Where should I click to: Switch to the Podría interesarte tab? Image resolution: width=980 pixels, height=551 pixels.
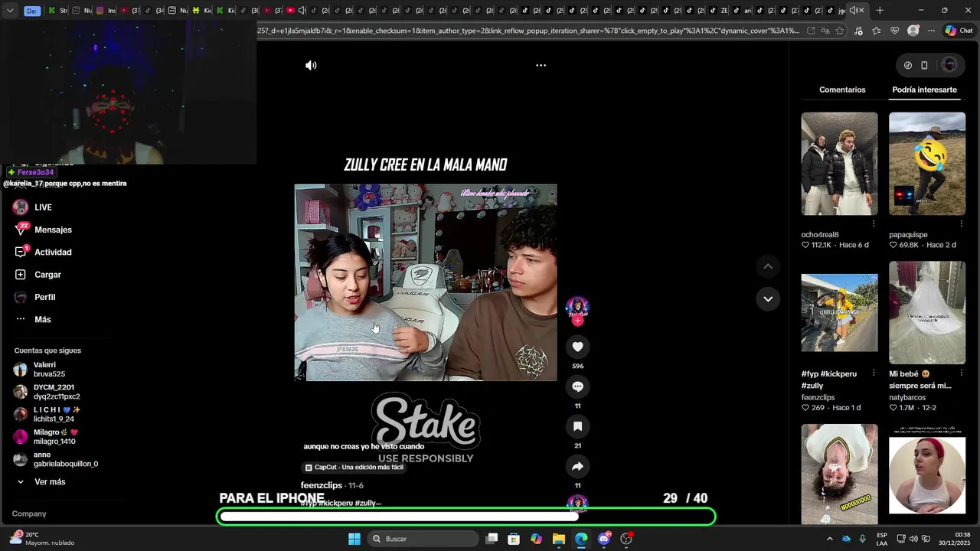tap(924, 90)
